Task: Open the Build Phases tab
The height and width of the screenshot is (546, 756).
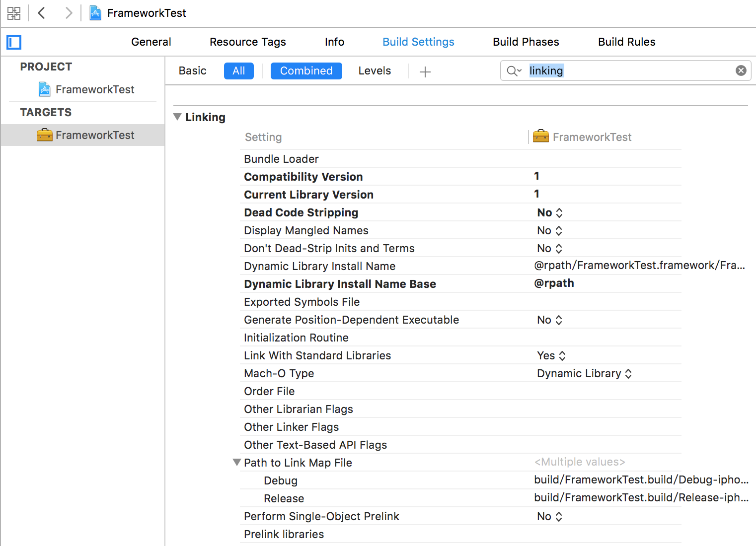Action: pyautogui.click(x=526, y=42)
